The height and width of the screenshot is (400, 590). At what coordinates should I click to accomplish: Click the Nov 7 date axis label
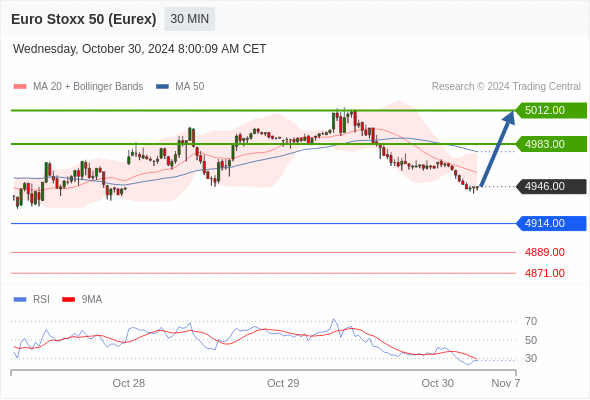point(506,383)
